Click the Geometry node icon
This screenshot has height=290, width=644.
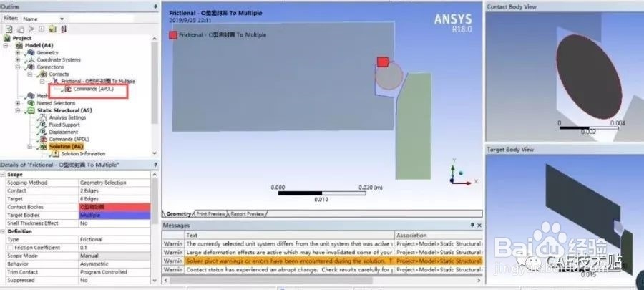31,52
